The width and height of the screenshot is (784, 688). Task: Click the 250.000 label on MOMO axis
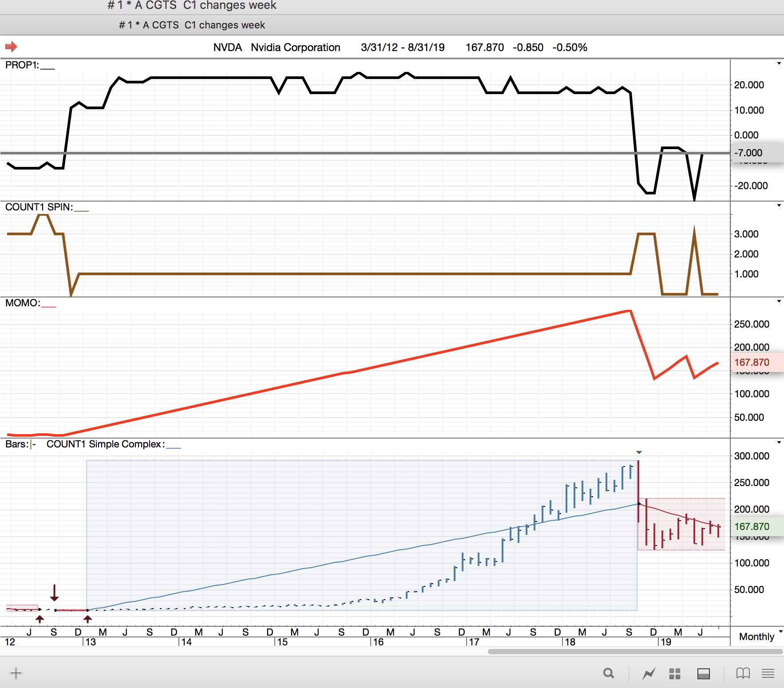(752, 324)
